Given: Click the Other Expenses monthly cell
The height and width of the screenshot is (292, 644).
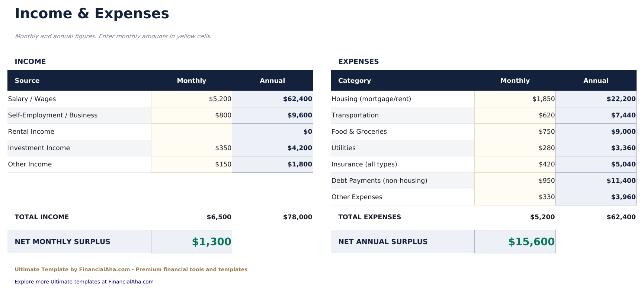Looking at the screenshot, I should (x=515, y=197).
